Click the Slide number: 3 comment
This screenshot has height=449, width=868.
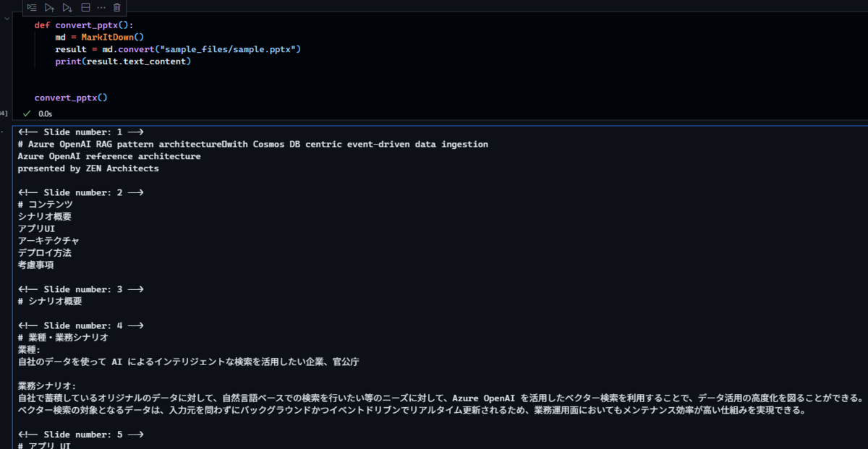point(81,289)
